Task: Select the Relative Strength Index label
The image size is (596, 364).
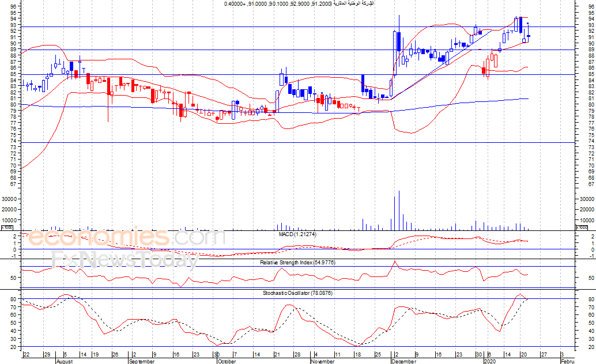Action: [297, 262]
